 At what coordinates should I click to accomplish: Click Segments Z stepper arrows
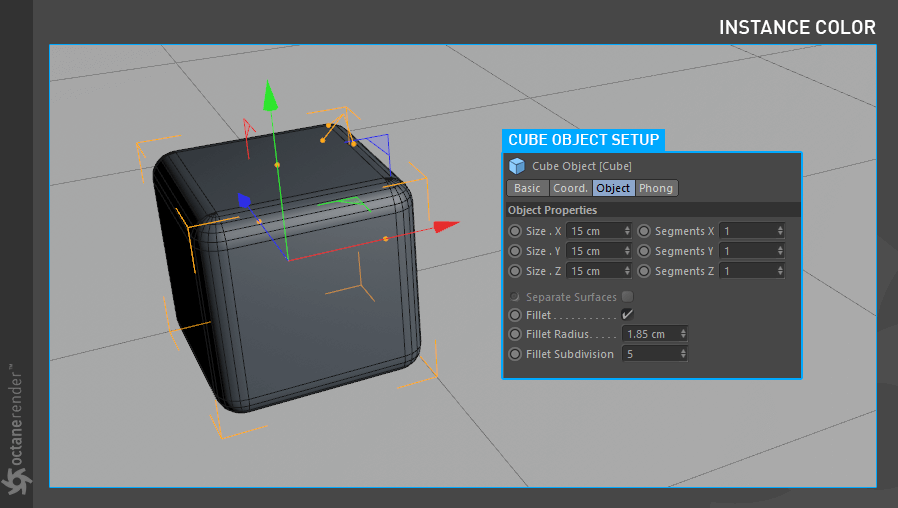pyautogui.click(x=780, y=271)
